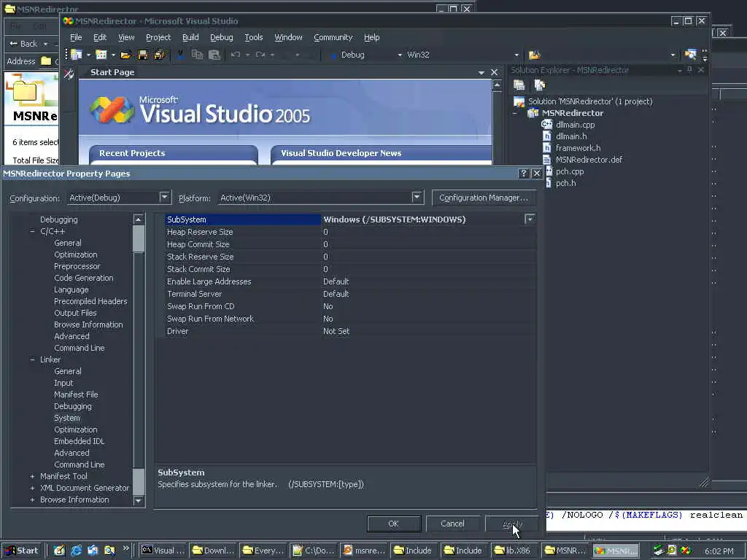Open the Debug menu

coord(222,37)
